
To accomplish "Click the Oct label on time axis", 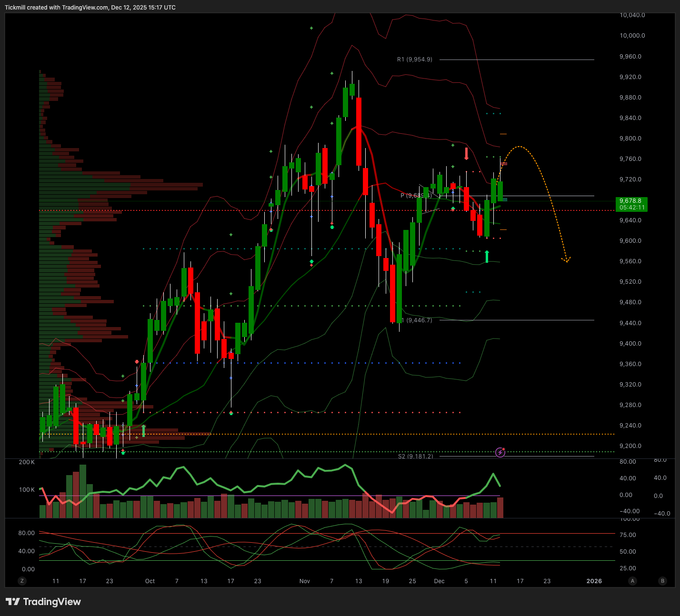I will pyautogui.click(x=150, y=581).
